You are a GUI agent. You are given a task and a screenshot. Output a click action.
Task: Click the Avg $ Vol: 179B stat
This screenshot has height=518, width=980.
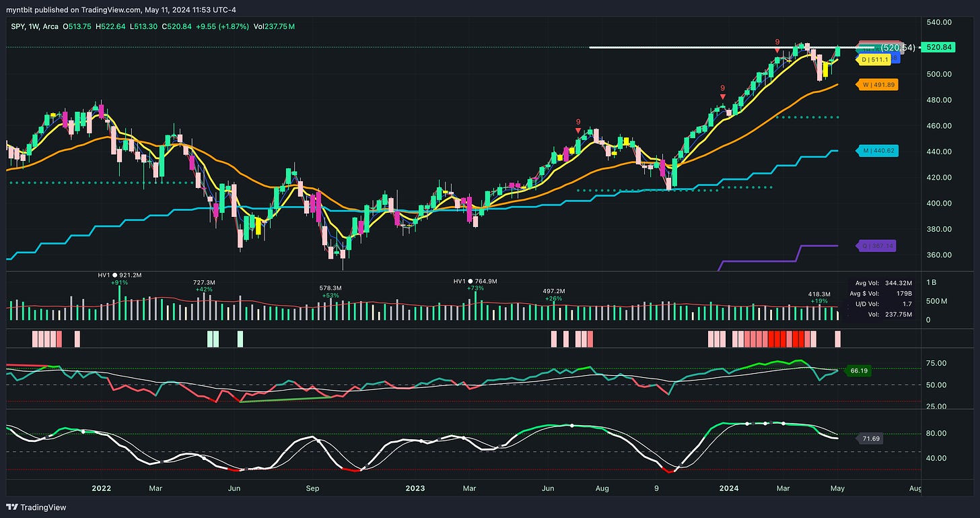click(880, 292)
